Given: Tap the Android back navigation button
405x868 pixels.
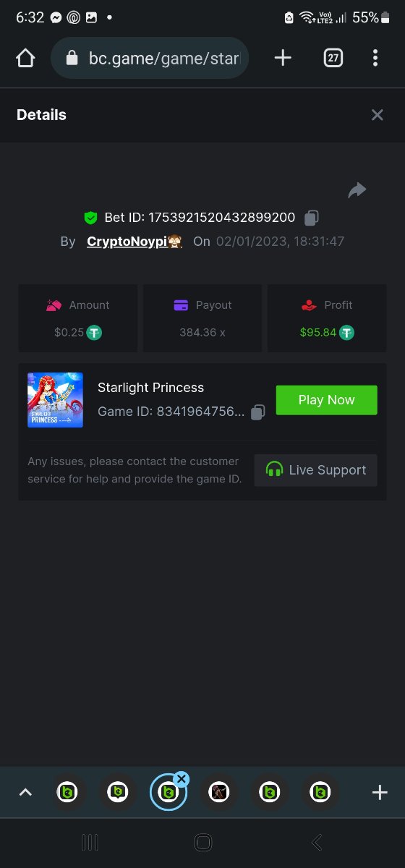Looking at the screenshot, I should 316,842.
